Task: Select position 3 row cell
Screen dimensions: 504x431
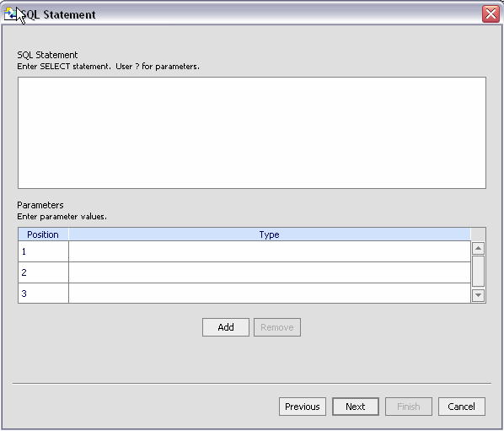Action: 43,293
